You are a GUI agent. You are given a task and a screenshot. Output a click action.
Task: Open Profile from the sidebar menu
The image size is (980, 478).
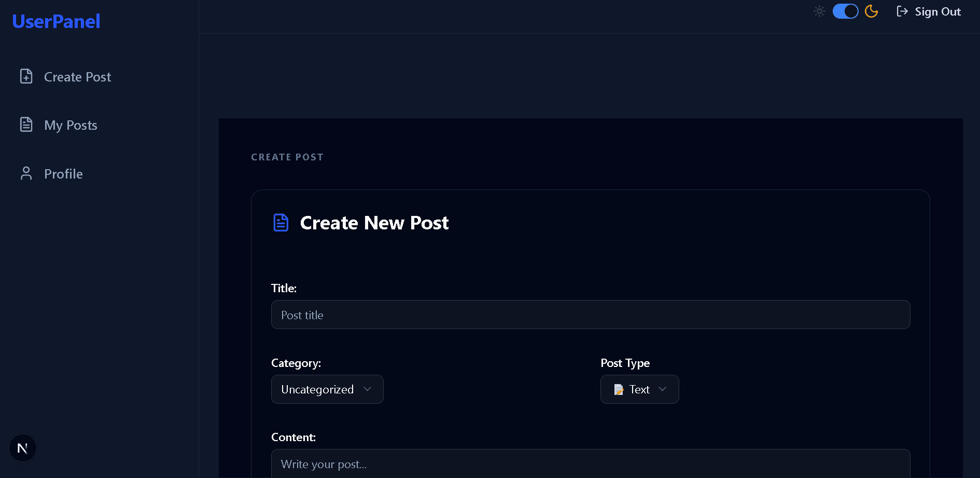(63, 173)
